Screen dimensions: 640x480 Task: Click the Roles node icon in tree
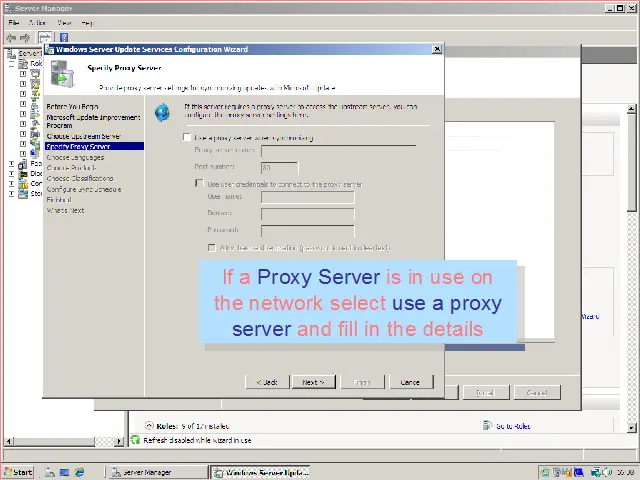pos(23,64)
